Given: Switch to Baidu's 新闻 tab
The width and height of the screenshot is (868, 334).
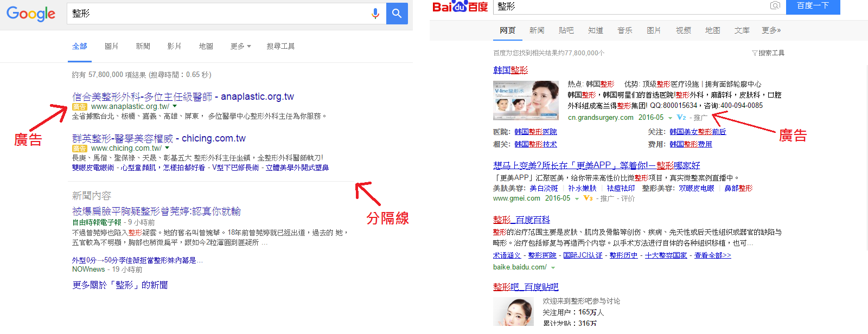Looking at the screenshot, I should pos(537,30).
